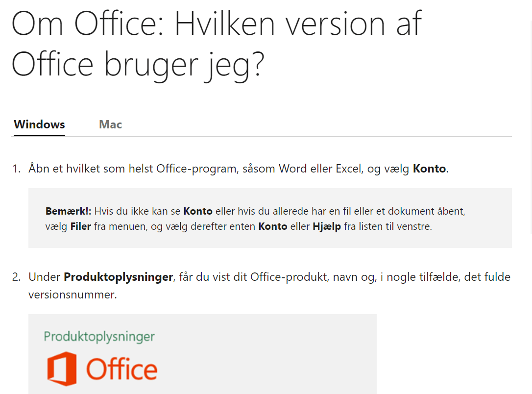Image resolution: width=532 pixels, height=394 pixels.
Task: Switch to the Windows tab
Action: click(39, 124)
